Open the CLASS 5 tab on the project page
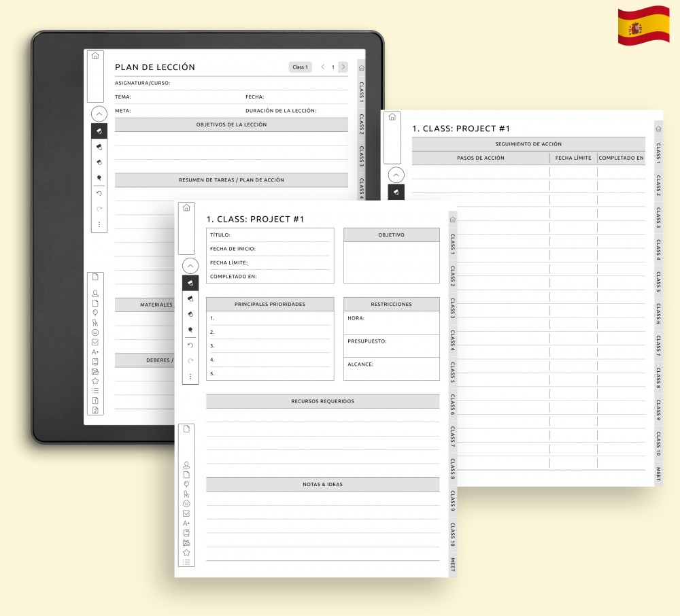This screenshot has height=616, width=680. point(452,372)
